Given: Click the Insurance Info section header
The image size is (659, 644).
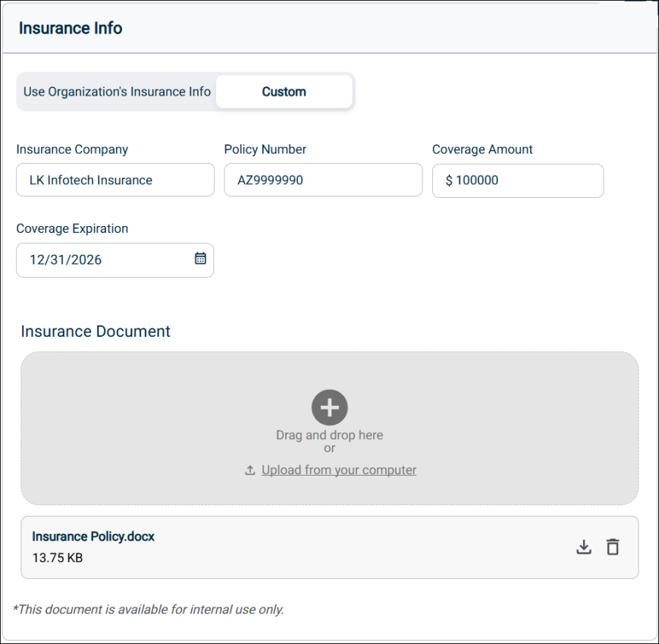Looking at the screenshot, I should click(x=71, y=28).
